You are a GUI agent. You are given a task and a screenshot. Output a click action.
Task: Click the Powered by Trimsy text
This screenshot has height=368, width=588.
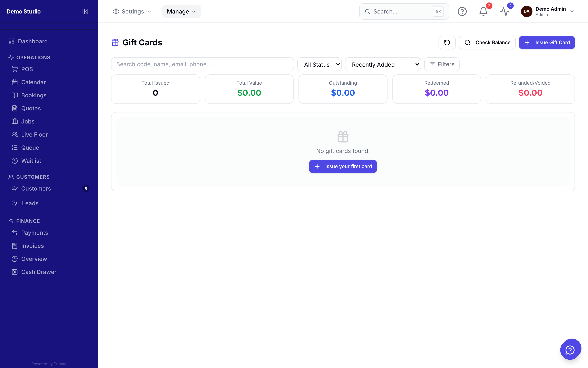click(49, 364)
